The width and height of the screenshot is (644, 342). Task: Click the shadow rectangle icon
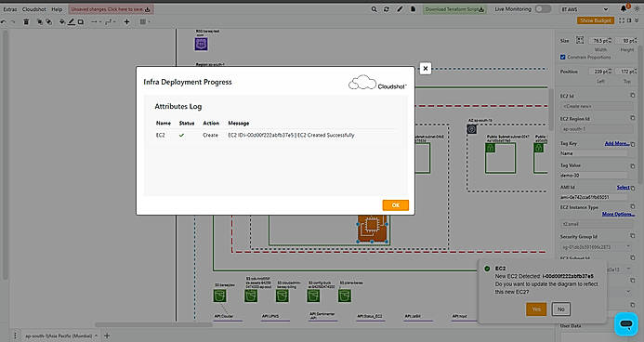[x=81, y=21]
